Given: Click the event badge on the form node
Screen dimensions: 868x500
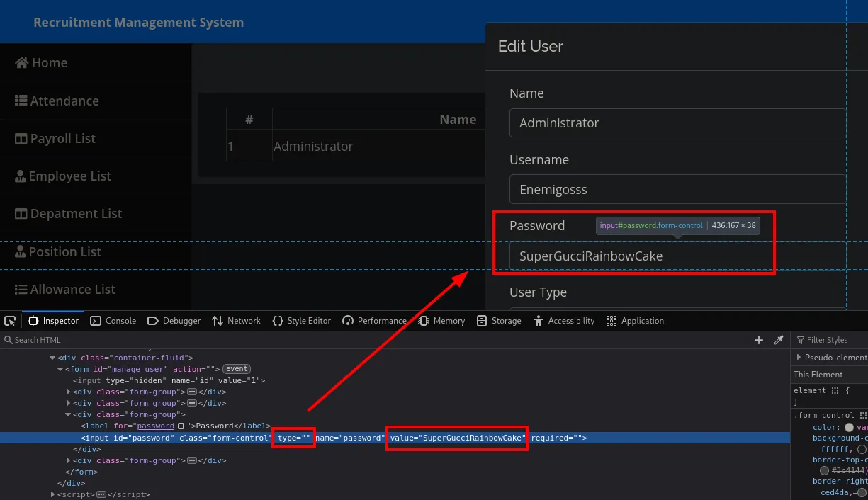Looking at the screenshot, I should (237, 369).
